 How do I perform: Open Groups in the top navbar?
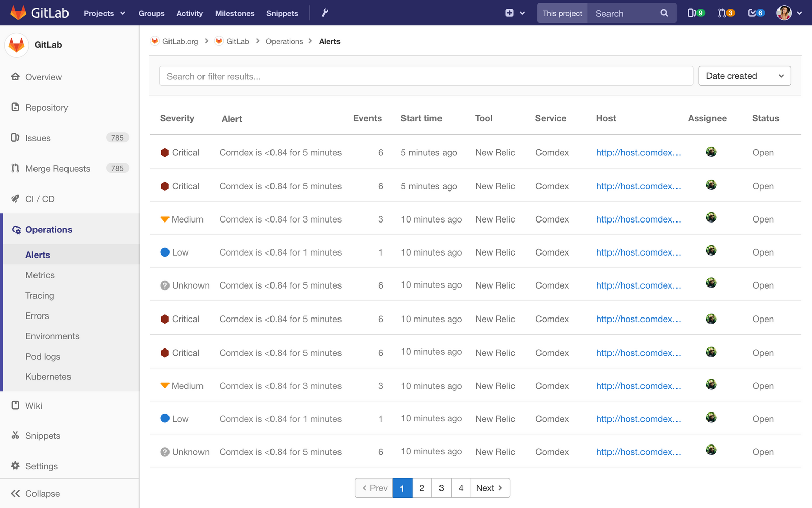(151, 13)
